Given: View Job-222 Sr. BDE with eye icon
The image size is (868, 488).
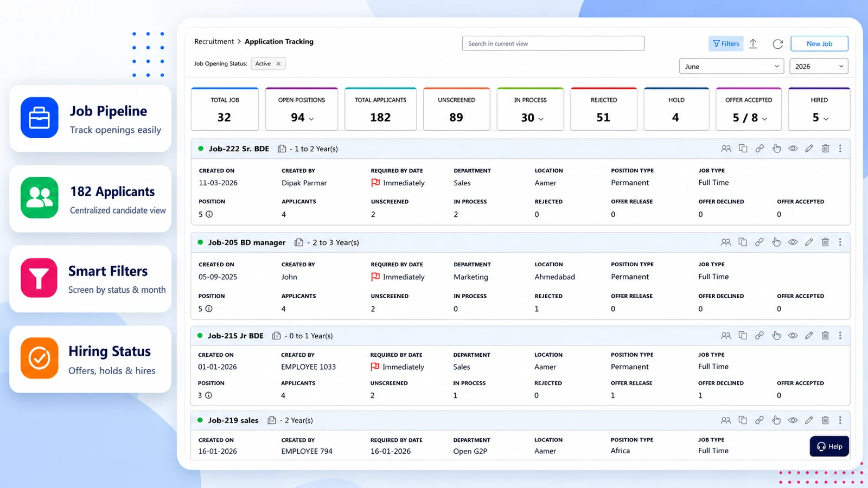Looking at the screenshot, I should [x=793, y=149].
